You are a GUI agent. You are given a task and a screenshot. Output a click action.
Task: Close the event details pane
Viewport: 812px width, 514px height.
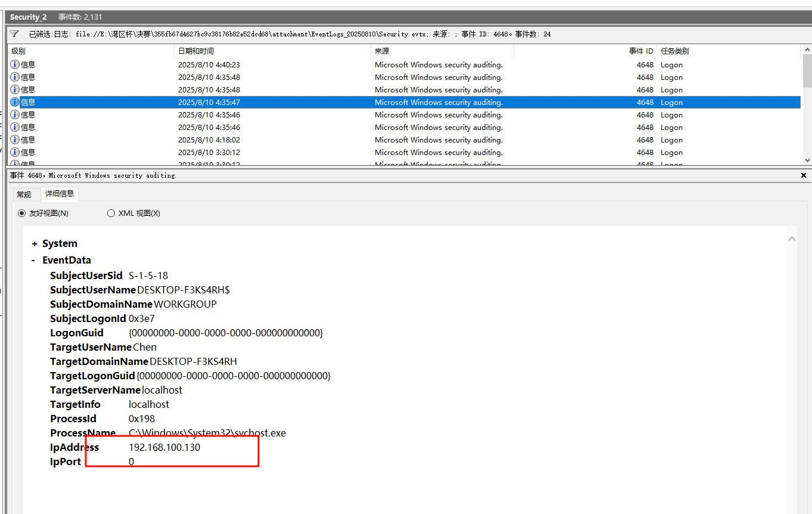pos(803,175)
